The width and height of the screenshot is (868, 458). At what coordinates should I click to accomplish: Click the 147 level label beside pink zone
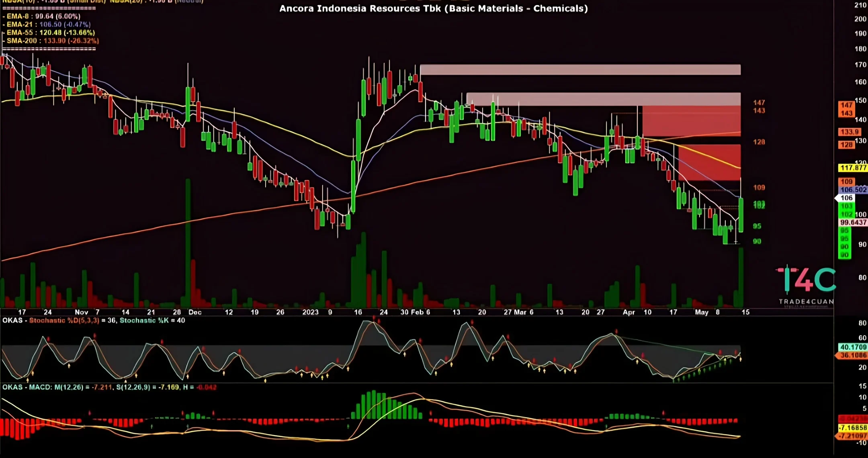coord(759,103)
